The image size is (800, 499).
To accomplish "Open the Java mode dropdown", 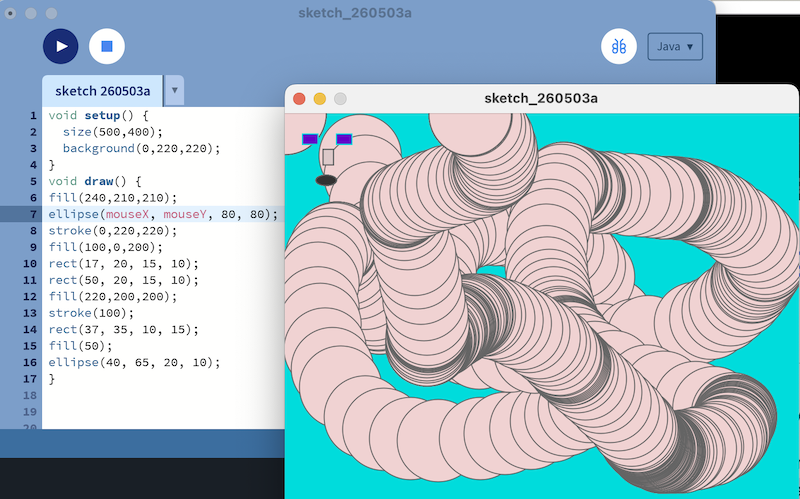I will coord(675,46).
